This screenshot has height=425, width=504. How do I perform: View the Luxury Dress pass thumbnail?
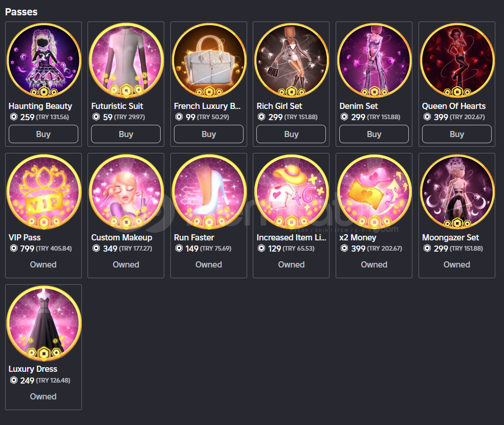coord(43,324)
